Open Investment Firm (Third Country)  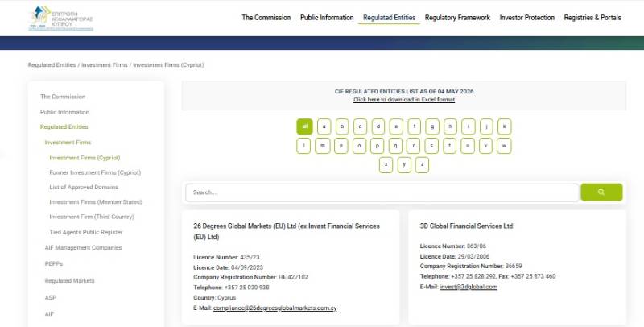pos(92,217)
